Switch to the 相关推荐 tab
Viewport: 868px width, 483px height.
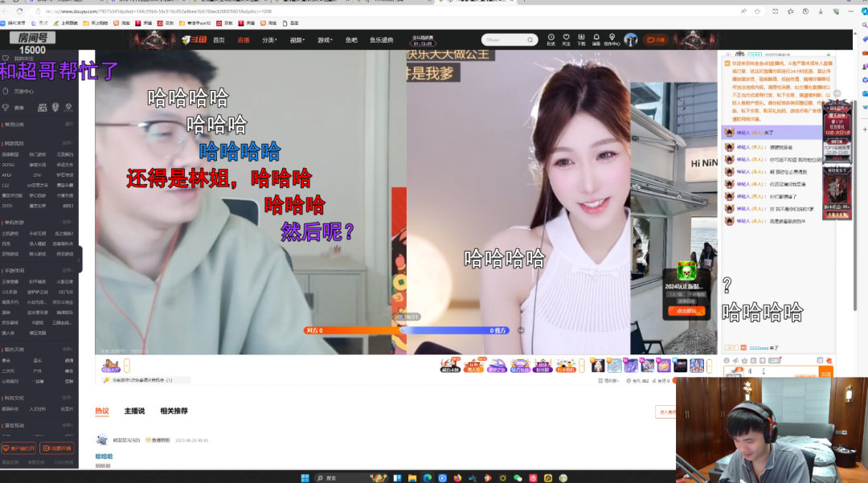pyautogui.click(x=174, y=411)
